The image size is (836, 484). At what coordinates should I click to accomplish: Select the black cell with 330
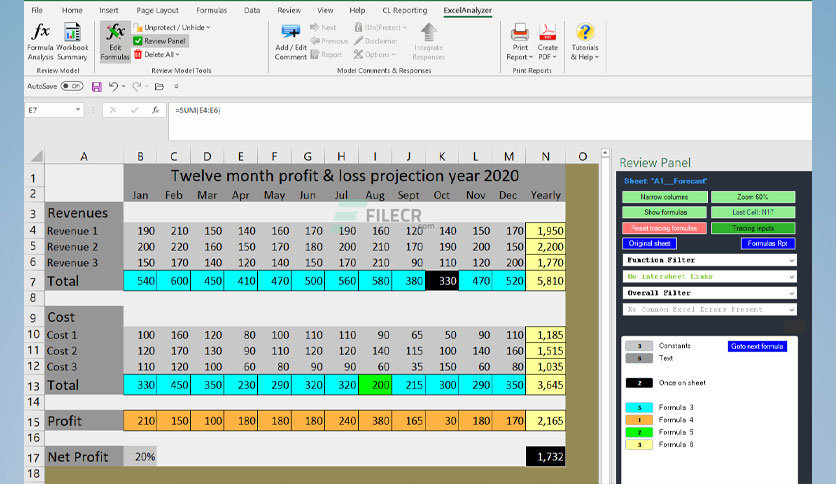442,281
